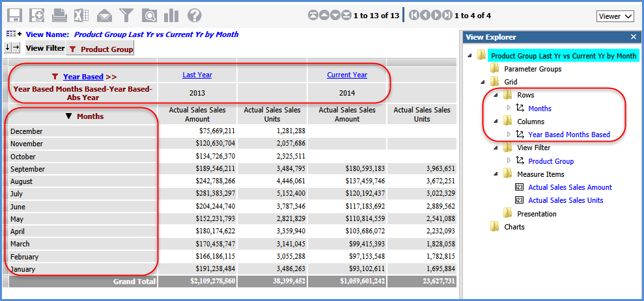Screen dimensions: 644x301
Task: Collapse the Measure Items folder
Action: 497,174
